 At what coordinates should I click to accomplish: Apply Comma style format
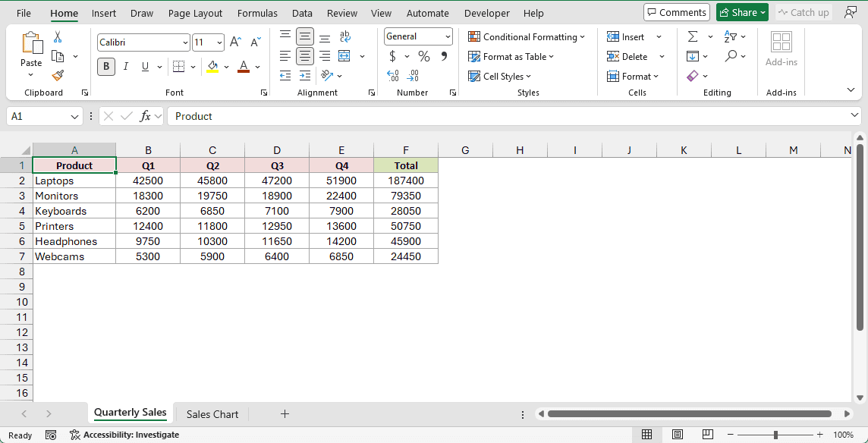(444, 56)
